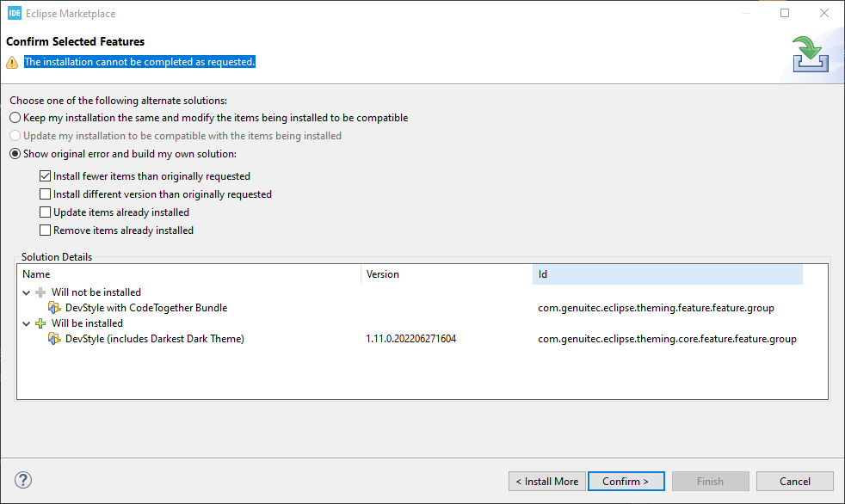Sort solution details by Version column

(x=447, y=274)
